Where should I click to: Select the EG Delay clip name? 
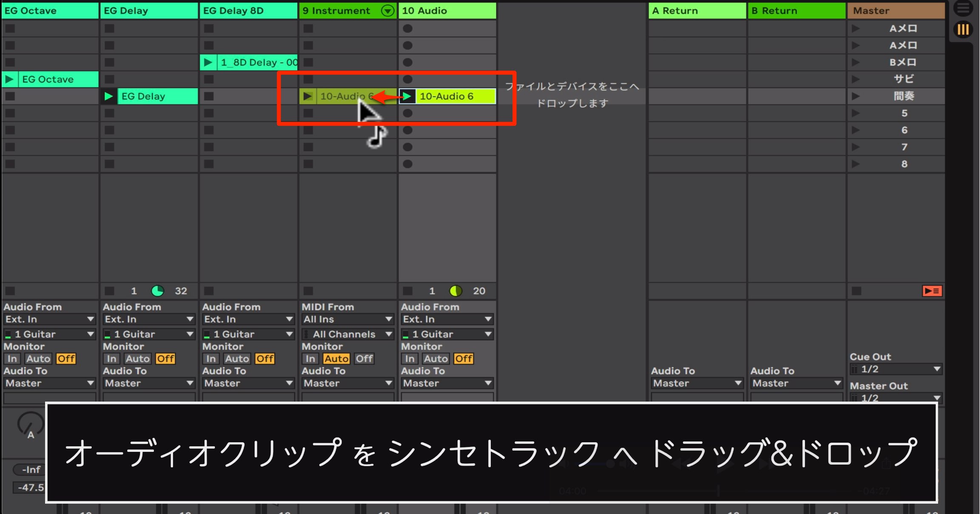[143, 96]
